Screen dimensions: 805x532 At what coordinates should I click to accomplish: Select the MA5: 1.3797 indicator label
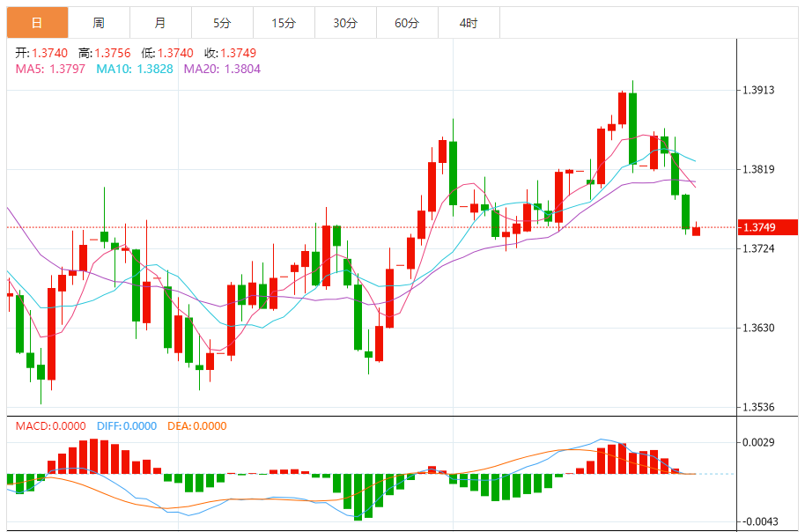50,69
